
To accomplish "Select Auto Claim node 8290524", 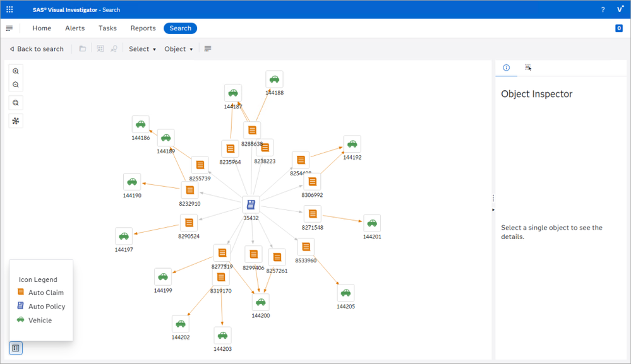I will [x=189, y=223].
